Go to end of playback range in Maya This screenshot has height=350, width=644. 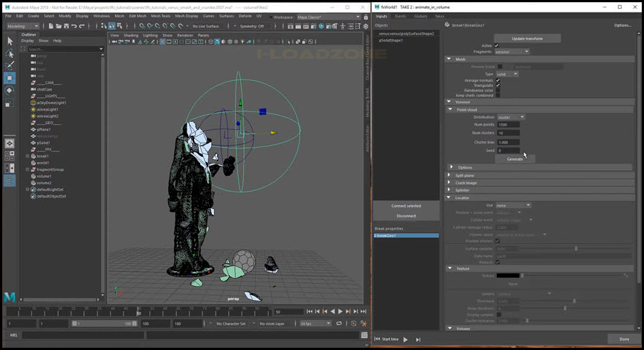[x=364, y=312]
